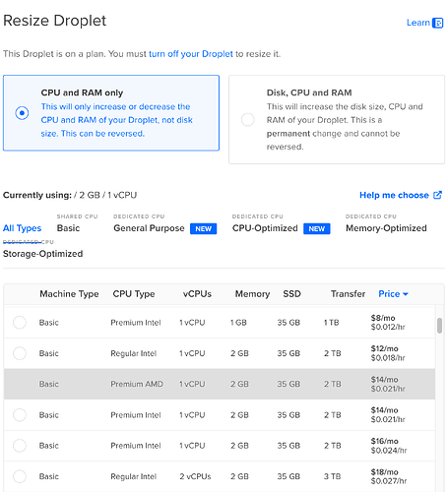Click the 1 GB memory cell
The image size is (448, 492).
click(238, 323)
